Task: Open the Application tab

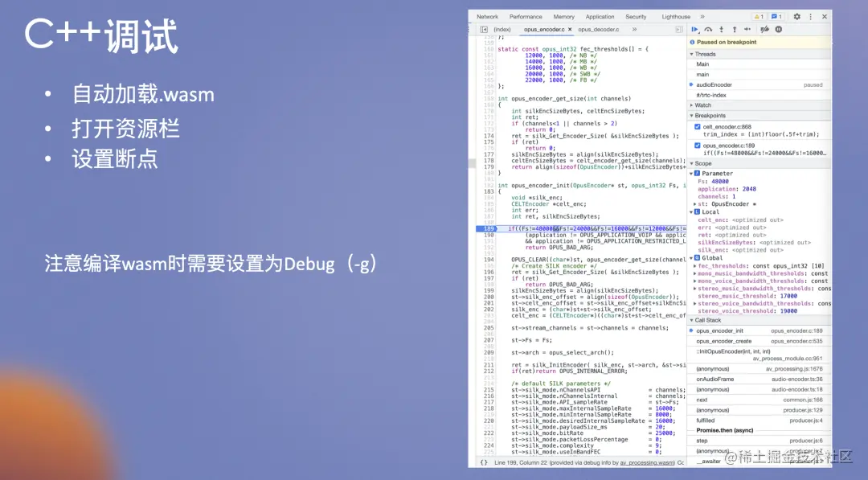Action: tap(600, 17)
